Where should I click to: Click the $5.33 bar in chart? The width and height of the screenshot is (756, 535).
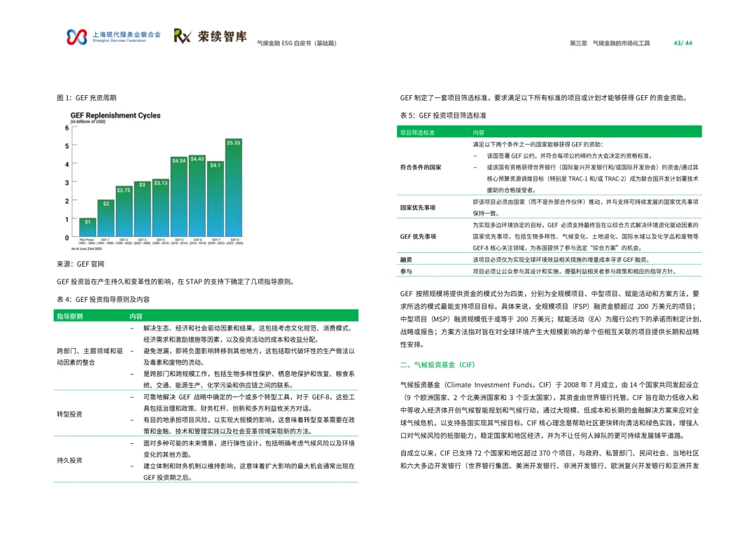[234, 188]
